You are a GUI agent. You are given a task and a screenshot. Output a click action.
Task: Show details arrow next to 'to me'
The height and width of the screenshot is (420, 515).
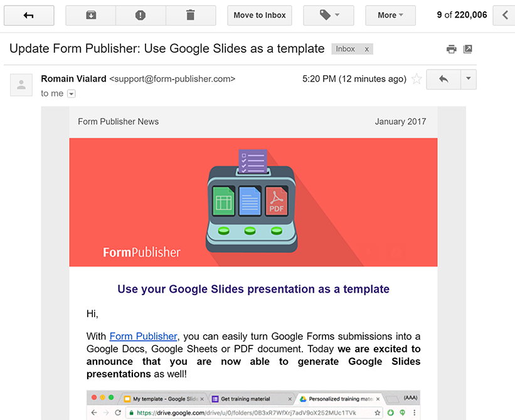click(72, 94)
